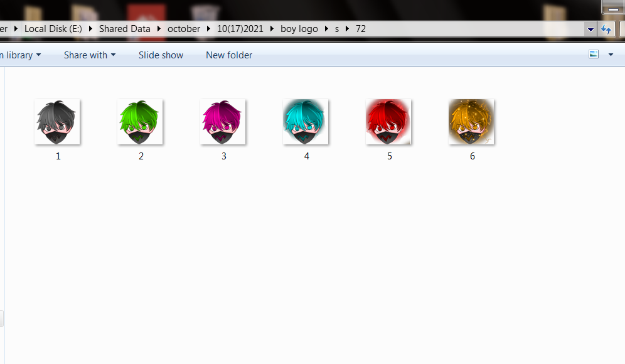625x364 pixels.
Task: Select the cyan-haired thumbnail named 4
Action: pyautogui.click(x=306, y=122)
